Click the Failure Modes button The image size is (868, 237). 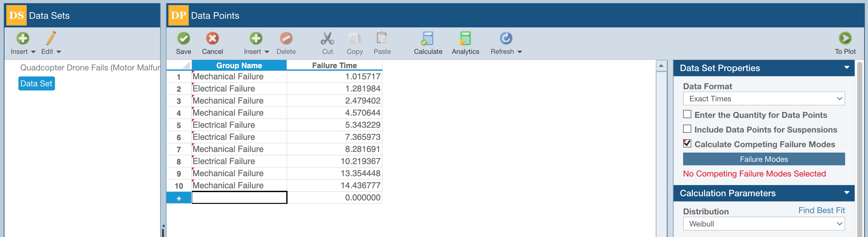(x=763, y=159)
